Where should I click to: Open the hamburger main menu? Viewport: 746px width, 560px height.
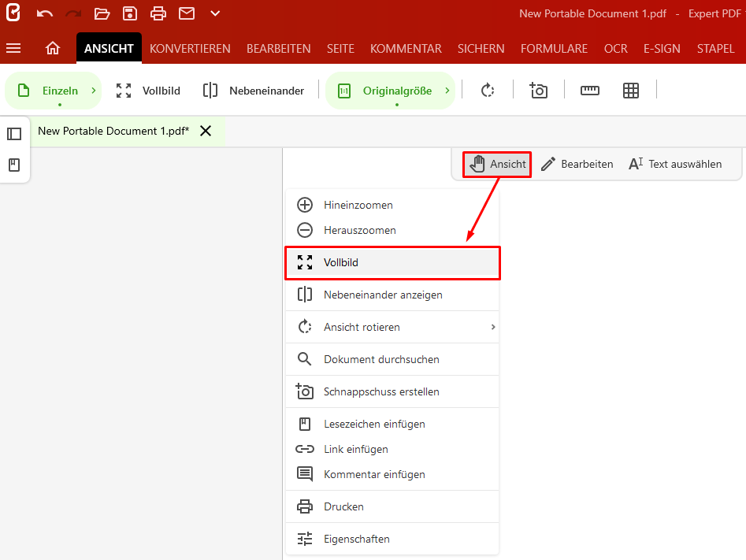[x=13, y=48]
